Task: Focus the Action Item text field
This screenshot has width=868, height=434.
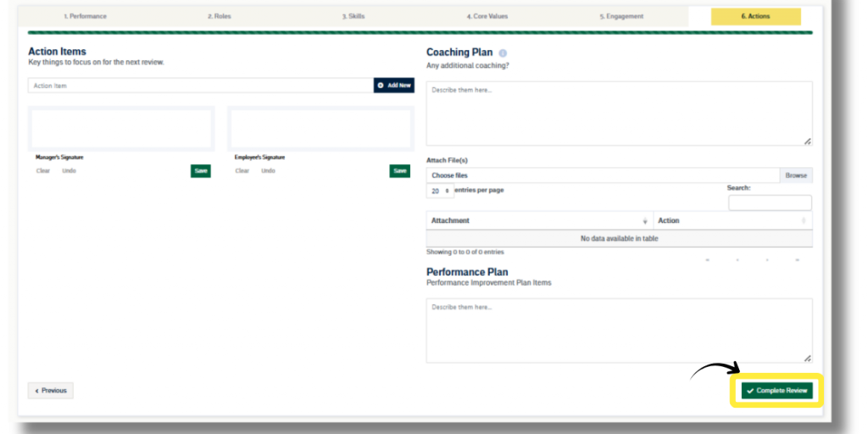Action: (200, 86)
